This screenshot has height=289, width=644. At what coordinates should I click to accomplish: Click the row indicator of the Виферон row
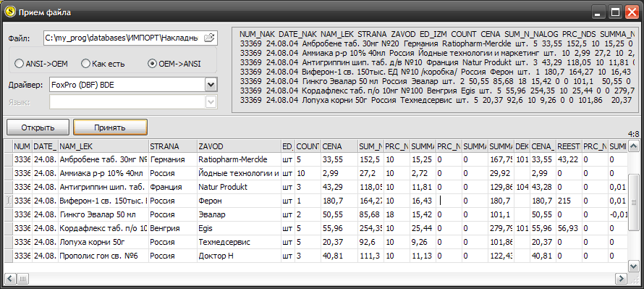point(8,201)
